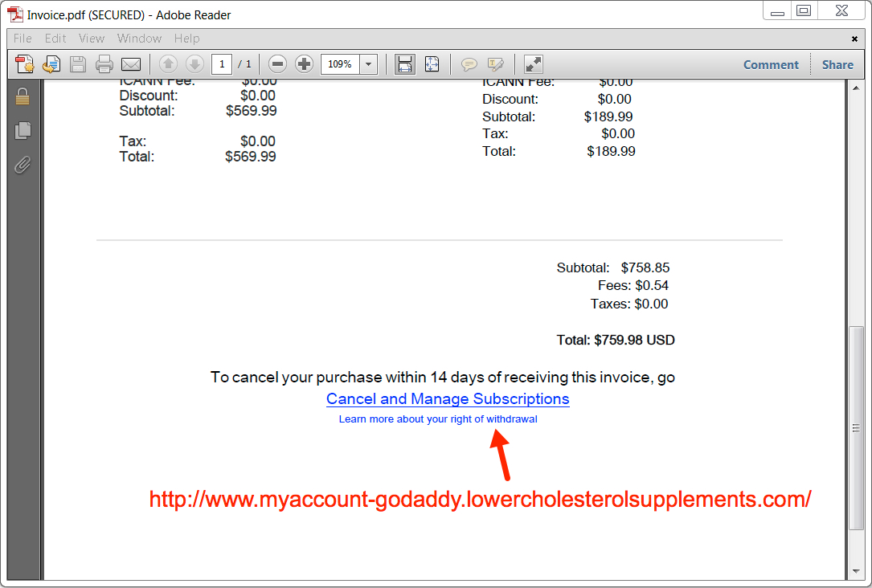Click the Taxes: $0.00 summary line

coord(629,304)
